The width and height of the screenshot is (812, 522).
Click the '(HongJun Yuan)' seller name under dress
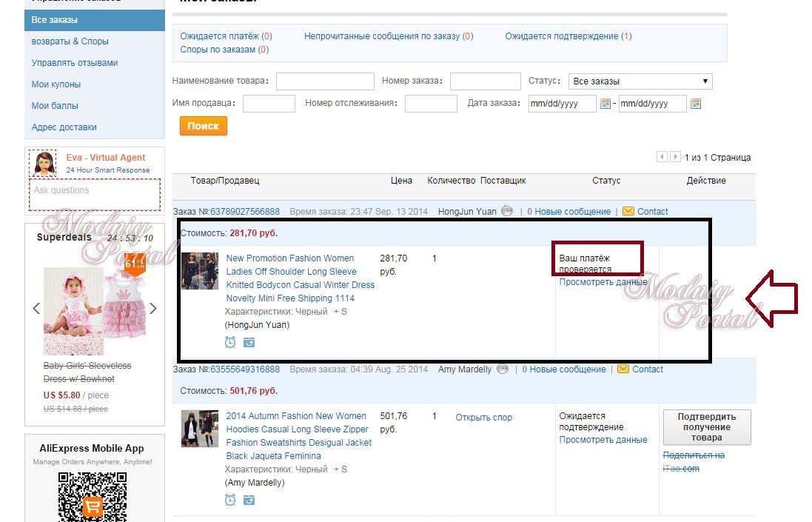click(x=257, y=325)
